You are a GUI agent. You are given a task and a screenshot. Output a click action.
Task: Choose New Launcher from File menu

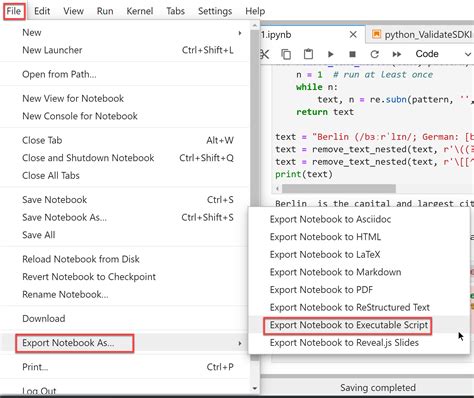click(x=125, y=50)
